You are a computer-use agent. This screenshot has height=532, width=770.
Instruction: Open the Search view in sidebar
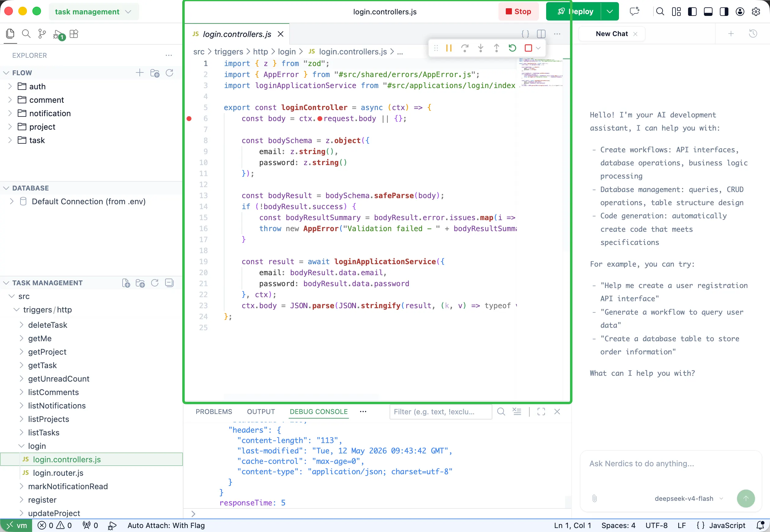[26, 34]
